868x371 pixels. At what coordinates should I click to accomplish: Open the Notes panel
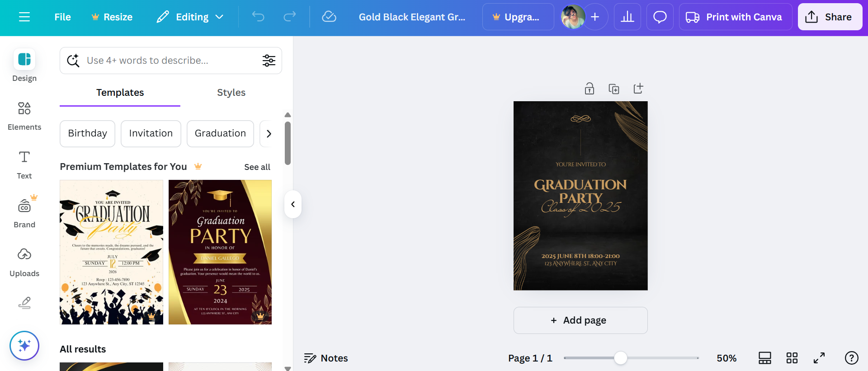[x=326, y=358]
